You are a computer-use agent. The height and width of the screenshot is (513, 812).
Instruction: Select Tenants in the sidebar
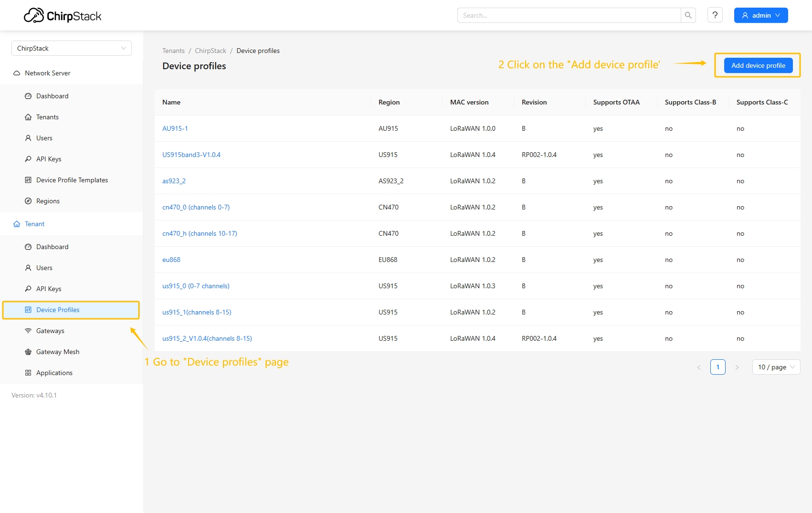click(x=47, y=117)
